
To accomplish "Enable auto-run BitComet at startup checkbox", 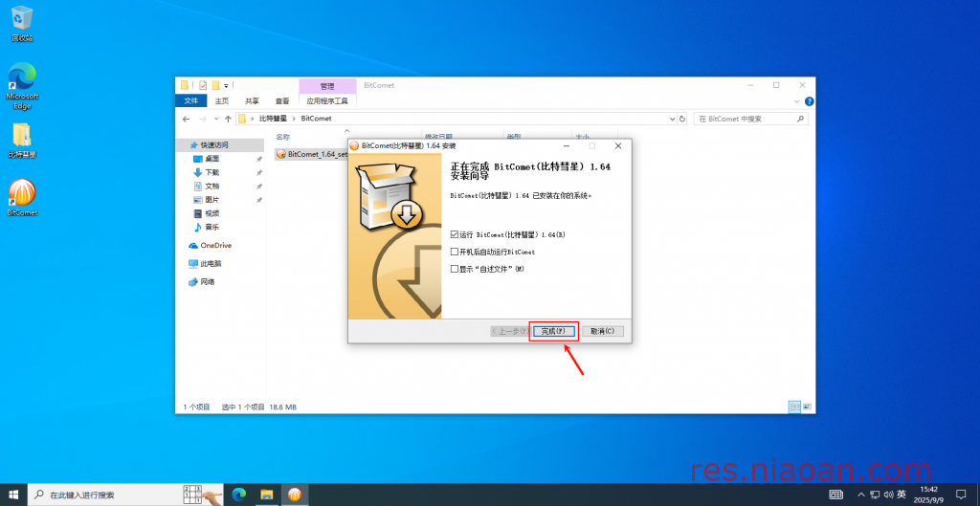I will (455, 252).
